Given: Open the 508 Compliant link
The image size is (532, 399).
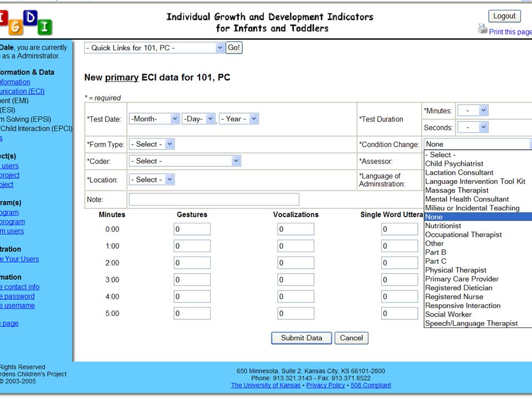Looking at the screenshot, I should [371, 385].
